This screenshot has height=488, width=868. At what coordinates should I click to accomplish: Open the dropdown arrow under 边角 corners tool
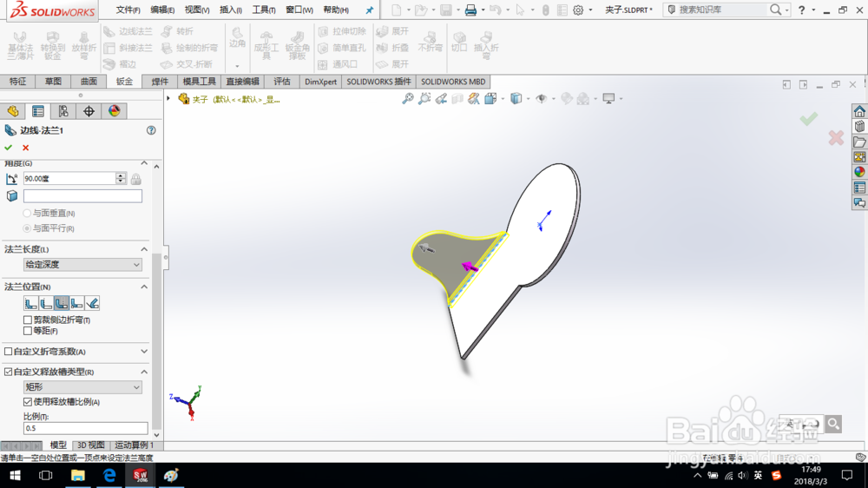point(238,66)
